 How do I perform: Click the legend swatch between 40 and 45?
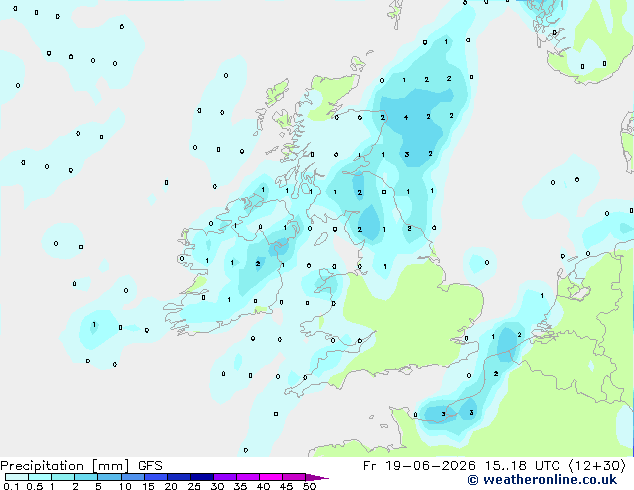tap(271, 477)
